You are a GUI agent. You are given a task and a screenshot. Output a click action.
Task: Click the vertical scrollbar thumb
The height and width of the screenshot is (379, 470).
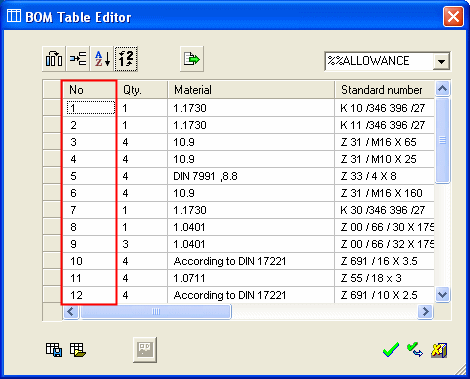pyautogui.click(x=443, y=140)
